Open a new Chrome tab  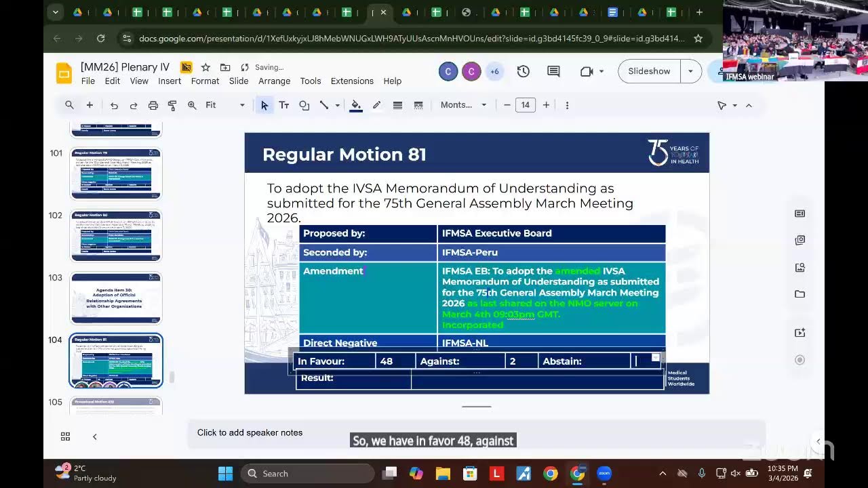click(x=699, y=12)
